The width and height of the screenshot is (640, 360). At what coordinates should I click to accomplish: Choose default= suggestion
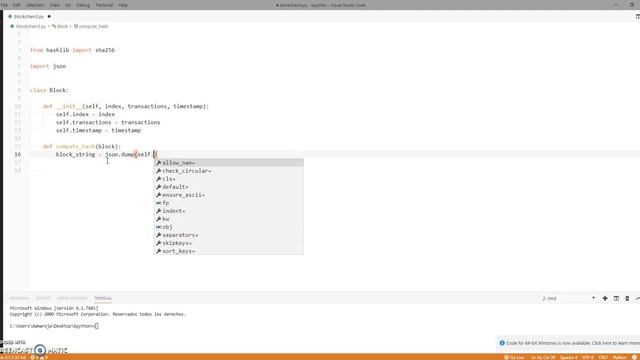tap(229, 187)
